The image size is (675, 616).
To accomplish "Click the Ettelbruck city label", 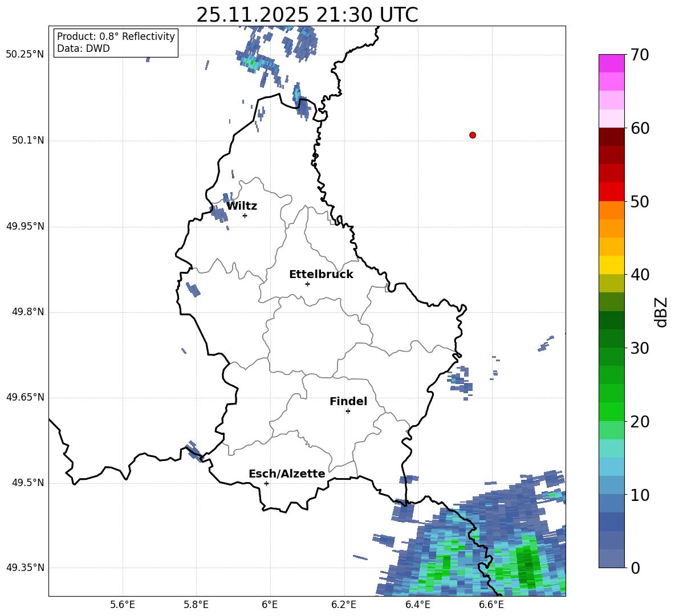I will tap(321, 275).
